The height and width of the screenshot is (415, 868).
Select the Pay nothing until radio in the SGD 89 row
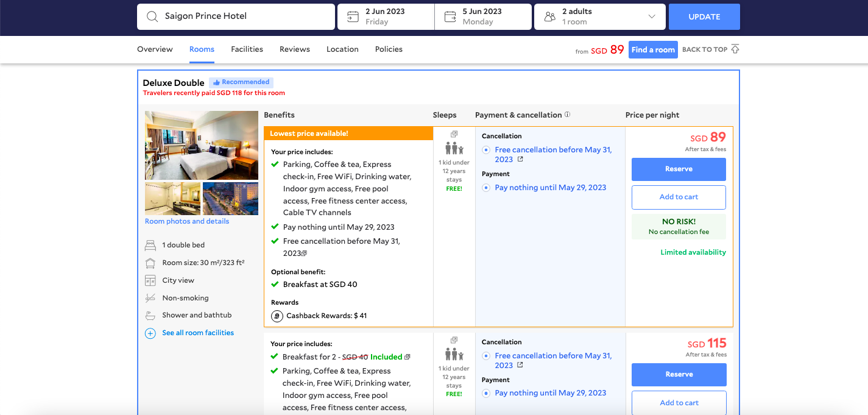486,188
